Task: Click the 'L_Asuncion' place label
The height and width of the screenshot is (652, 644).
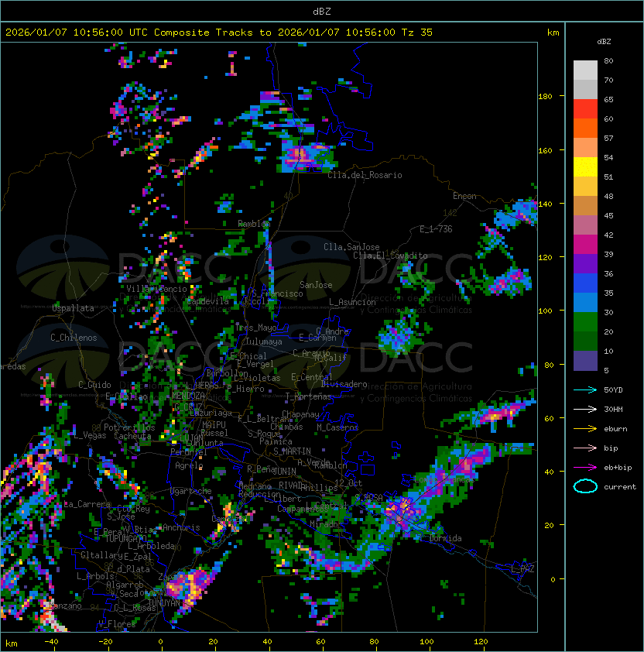Action: click(x=352, y=302)
